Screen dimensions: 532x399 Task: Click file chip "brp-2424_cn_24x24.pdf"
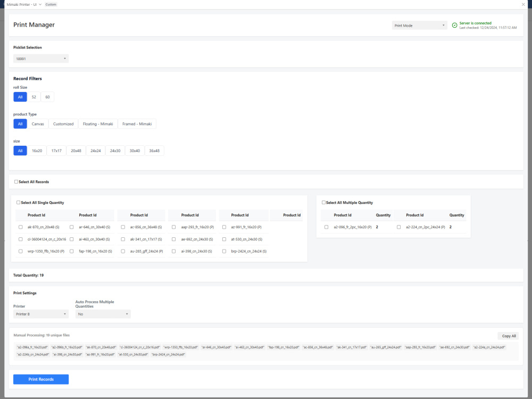coord(168,354)
